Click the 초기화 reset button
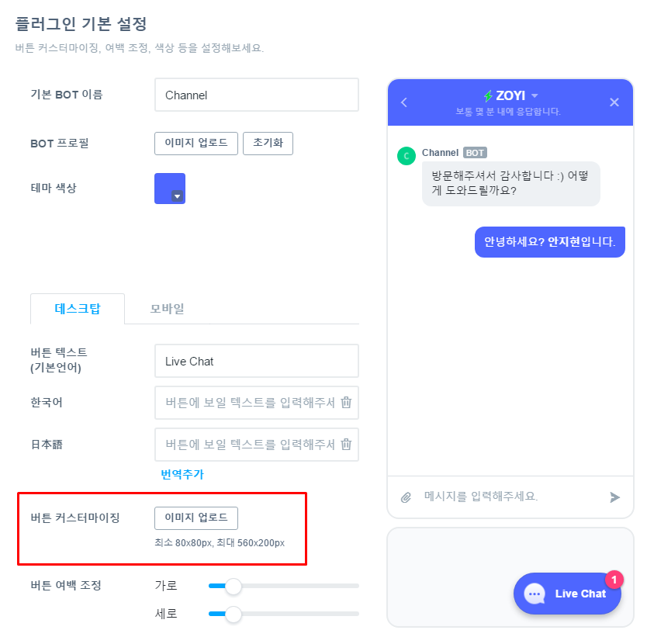 [x=268, y=144]
